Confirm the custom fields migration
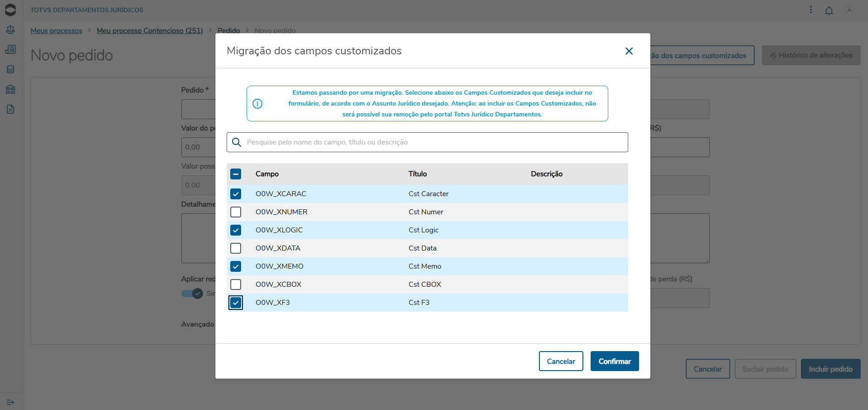The width and height of the screenshot is (868, 410). pyautogui.click(x=615, y=361)
